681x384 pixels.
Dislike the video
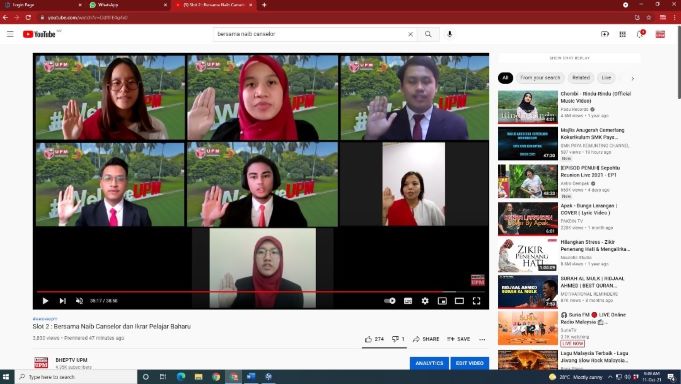coord(398,339)
